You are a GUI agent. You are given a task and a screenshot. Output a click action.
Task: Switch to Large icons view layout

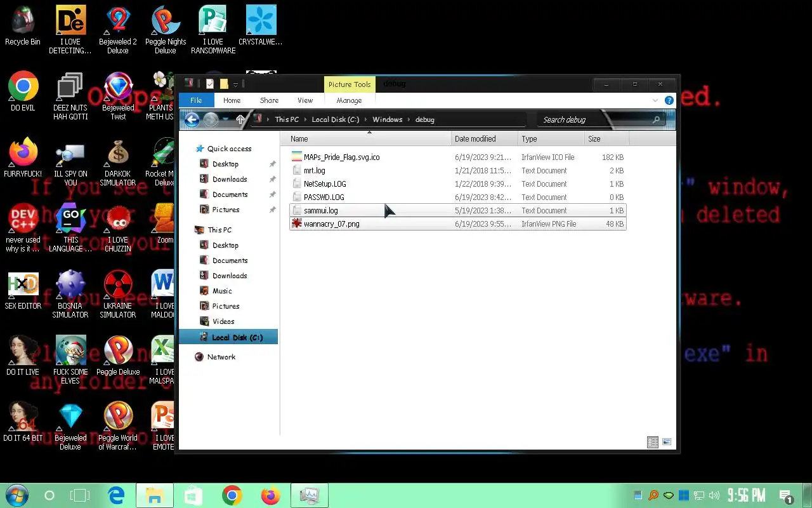pos(667,442)
